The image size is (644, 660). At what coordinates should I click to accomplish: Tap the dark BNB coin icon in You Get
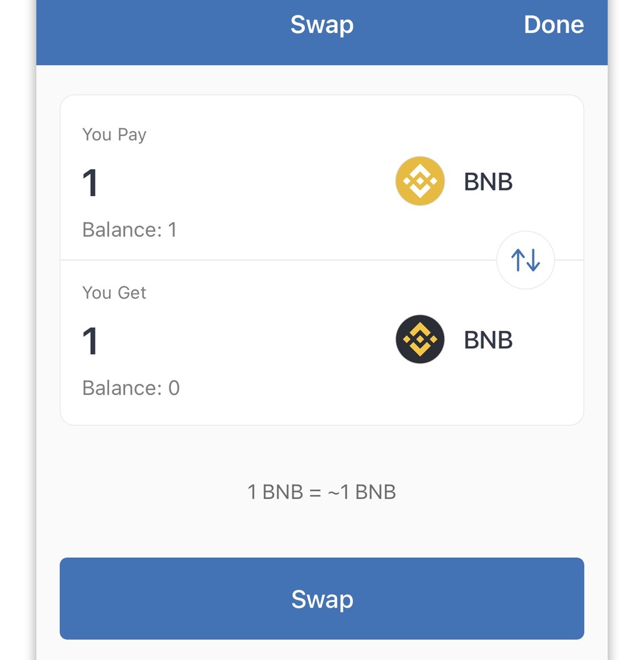[420, 339]
